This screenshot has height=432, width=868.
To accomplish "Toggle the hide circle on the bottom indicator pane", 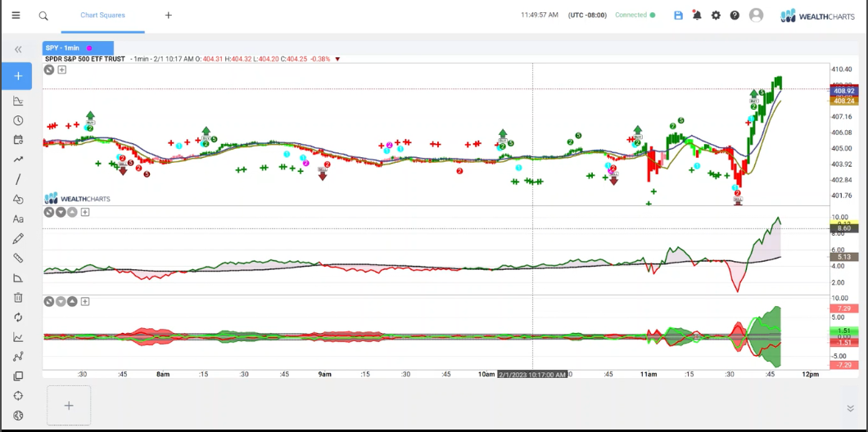I will click(x=49, y=301).
